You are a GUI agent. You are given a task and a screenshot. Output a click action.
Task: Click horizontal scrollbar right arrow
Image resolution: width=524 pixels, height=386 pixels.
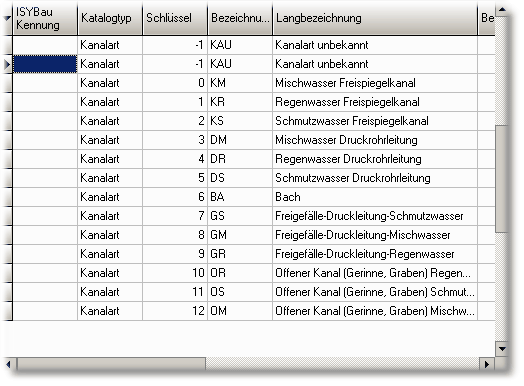(x=487, y=364)
